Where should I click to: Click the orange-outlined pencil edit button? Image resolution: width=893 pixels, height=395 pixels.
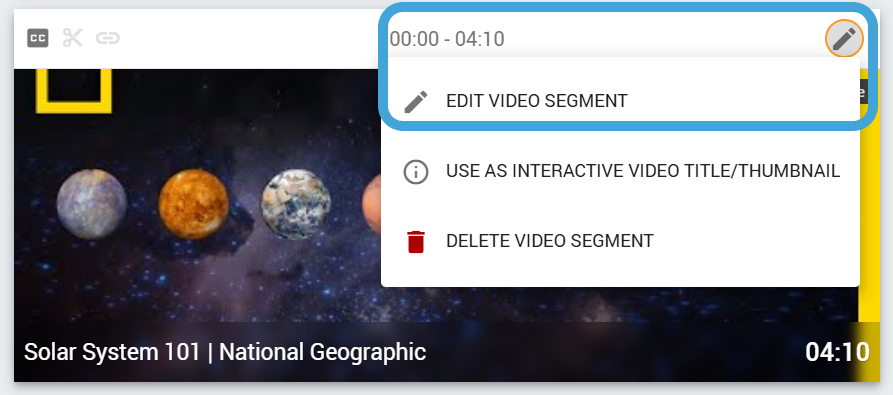pyautogui.click(x=844, y=39)
